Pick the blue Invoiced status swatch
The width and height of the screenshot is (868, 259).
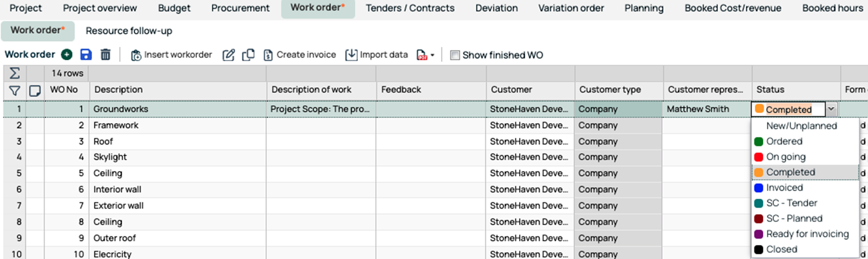759,188
